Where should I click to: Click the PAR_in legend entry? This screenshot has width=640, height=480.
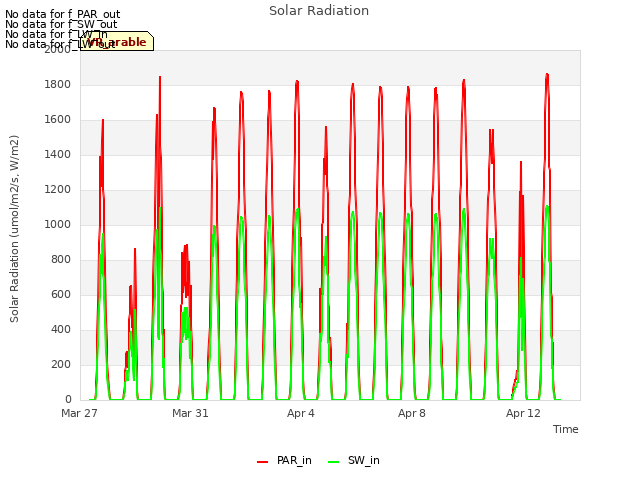(x=284, y=460)
